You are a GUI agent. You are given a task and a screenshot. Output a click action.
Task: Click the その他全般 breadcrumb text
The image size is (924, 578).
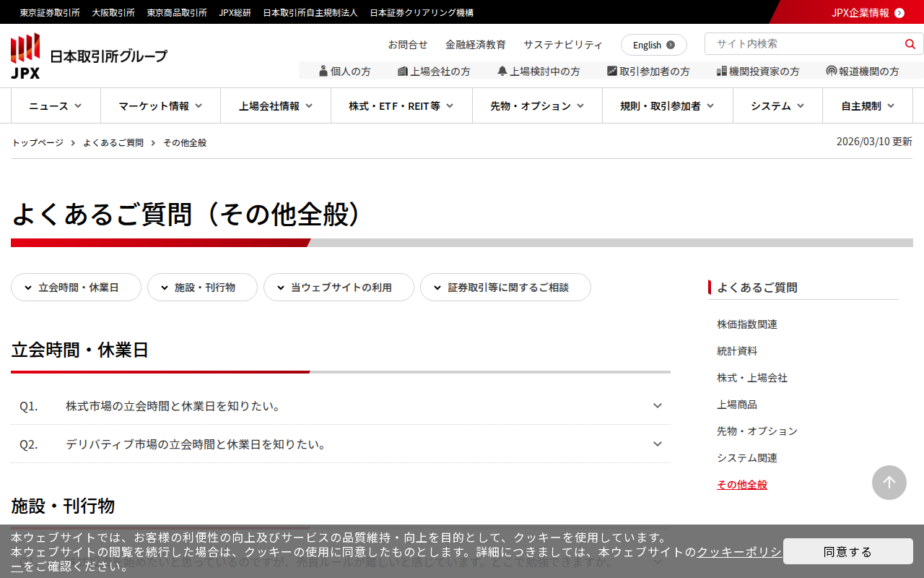pyautogui.click(x=185, y=143)
